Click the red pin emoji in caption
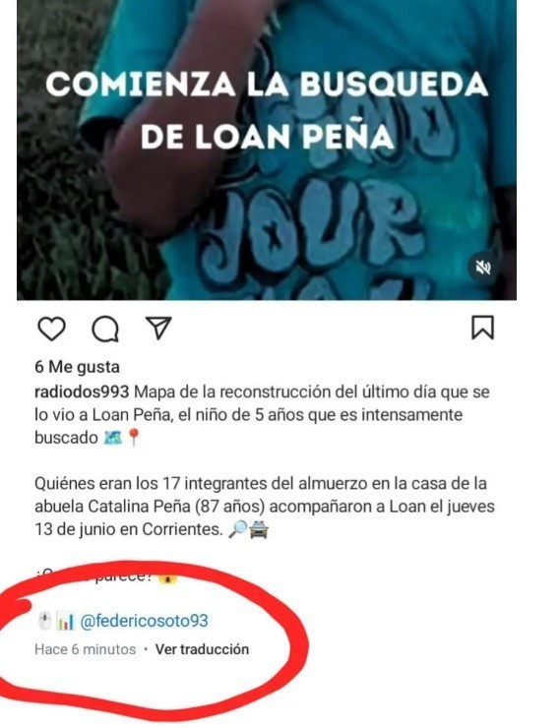This screenshot has height=728, width=560. 133,438
